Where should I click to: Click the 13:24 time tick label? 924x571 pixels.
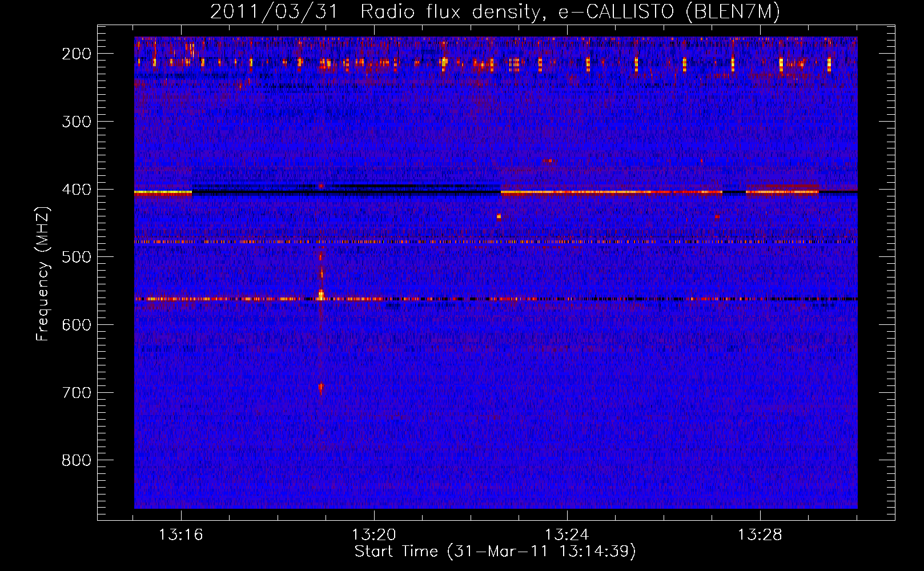click(567, 535)
